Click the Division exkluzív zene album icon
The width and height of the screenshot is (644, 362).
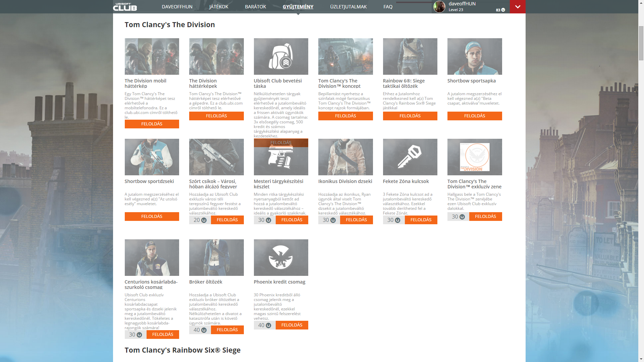475,157
